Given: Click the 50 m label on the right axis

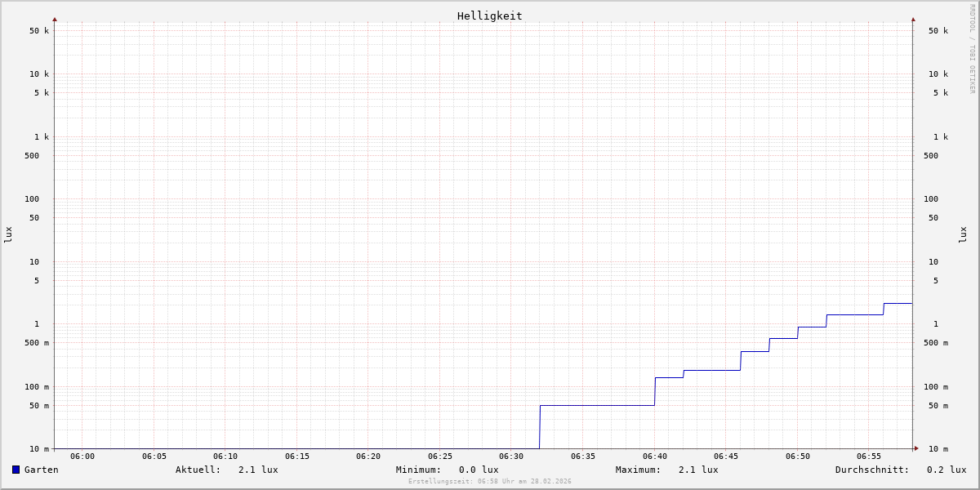Looking at the screenshot, I should click(x=938, y=406).
